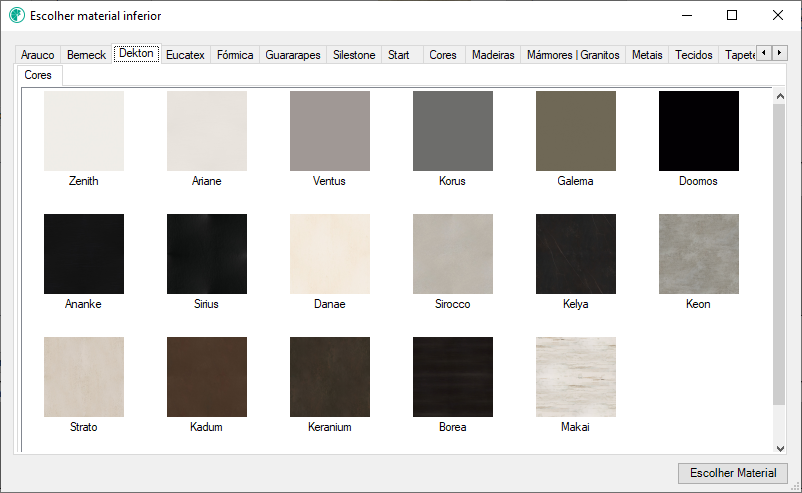Switch to the Arauco tab

pos(37,55)
